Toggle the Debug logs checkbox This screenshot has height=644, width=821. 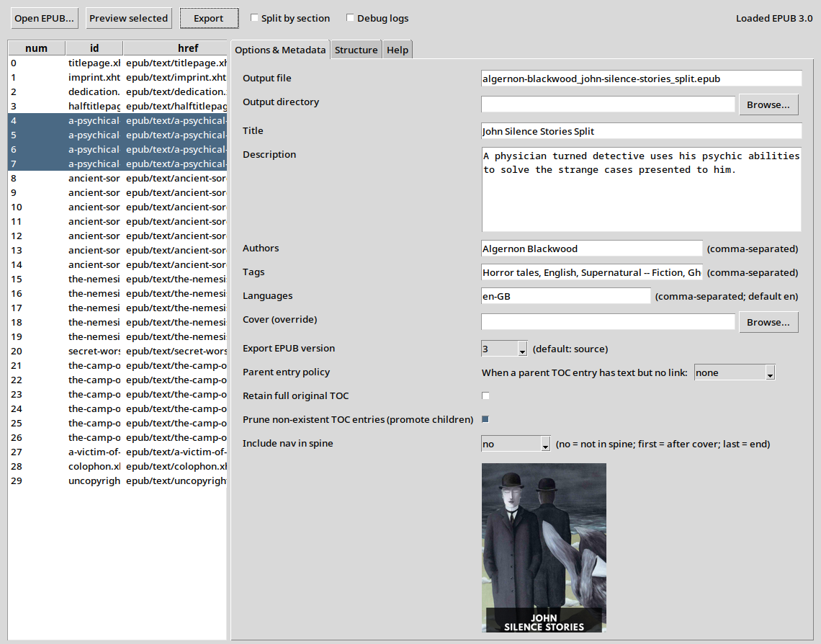pos(351,18)
